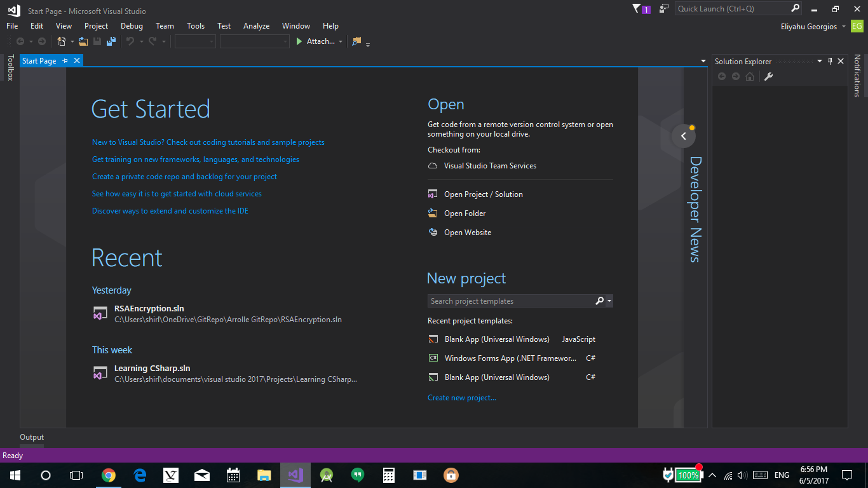
Task: Open File Explorer from the taskbar
Action: pyautogui.click(x=264, y=475)
